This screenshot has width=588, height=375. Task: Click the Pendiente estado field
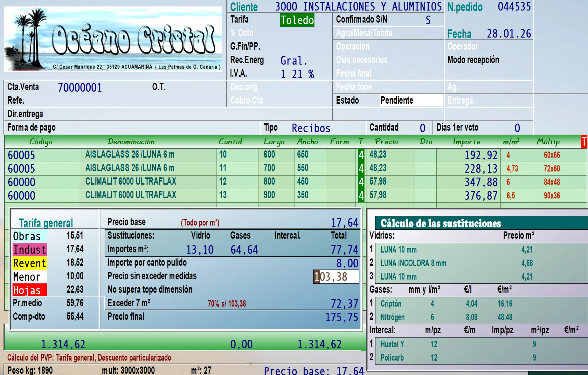click(412, 100)
